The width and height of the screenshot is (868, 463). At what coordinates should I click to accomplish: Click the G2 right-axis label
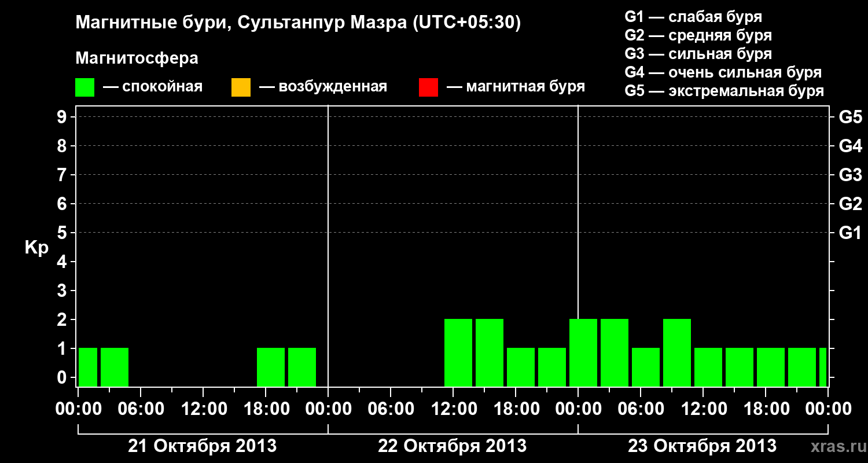[x=850, y=204]
